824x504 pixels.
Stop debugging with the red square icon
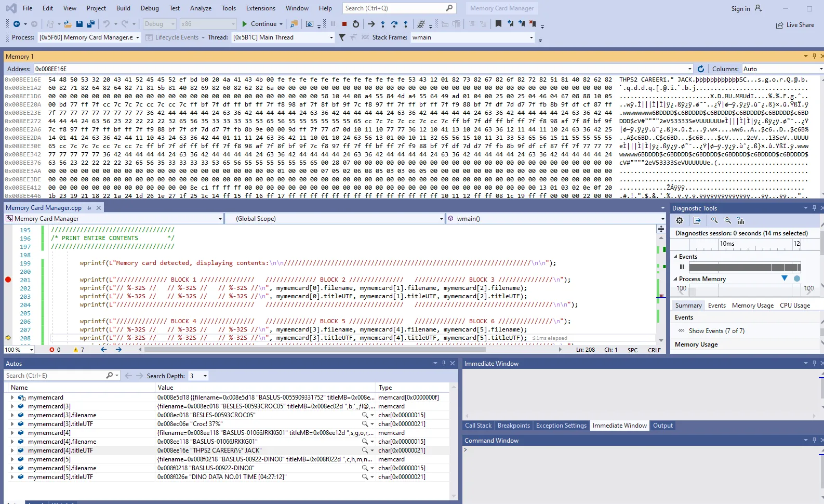click(x=344, y=24)
